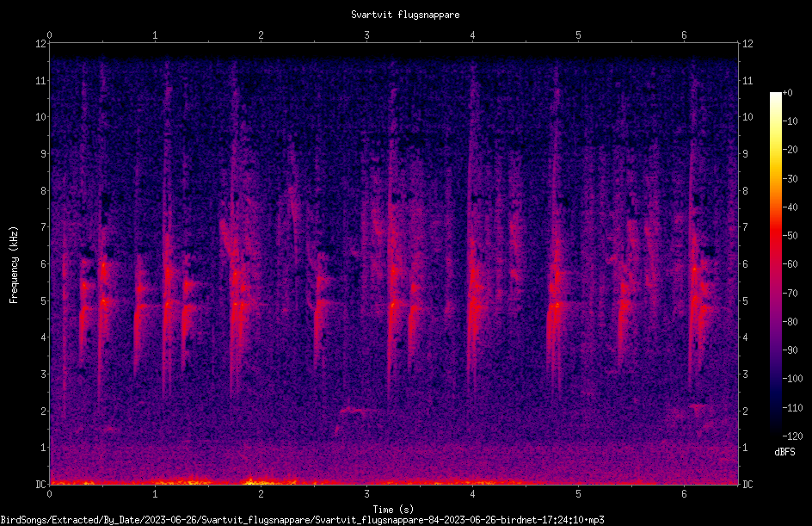Click the '+0' value on the color scale
Screen dimensions: 812x526
click(x=787, y=93)
